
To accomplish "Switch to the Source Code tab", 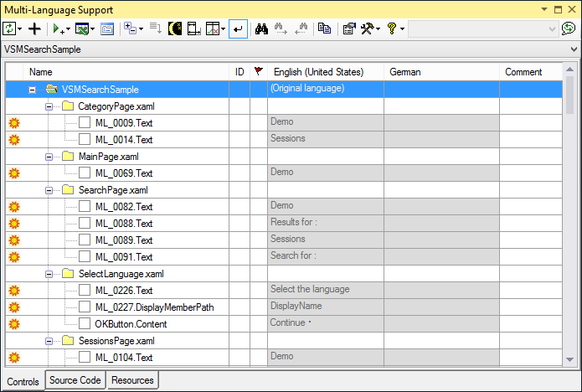I will (x=75, y=380).
